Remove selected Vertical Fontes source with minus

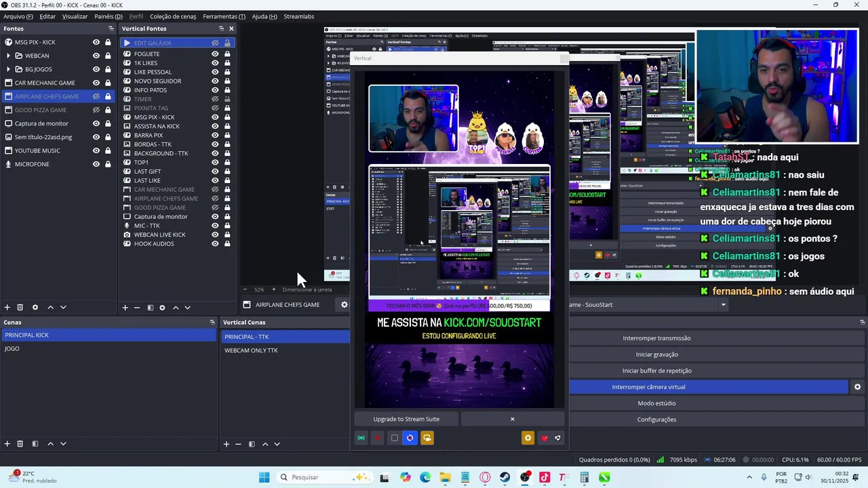coord(137,308)
